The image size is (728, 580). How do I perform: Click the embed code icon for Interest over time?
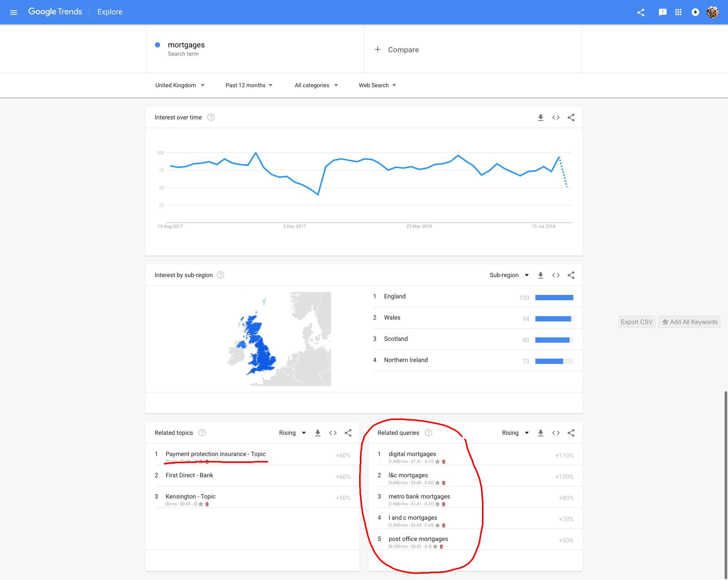[556, 117]
